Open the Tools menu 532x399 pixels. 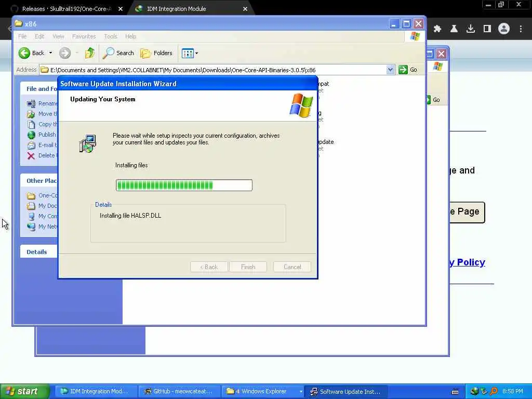tap(110, 36)
